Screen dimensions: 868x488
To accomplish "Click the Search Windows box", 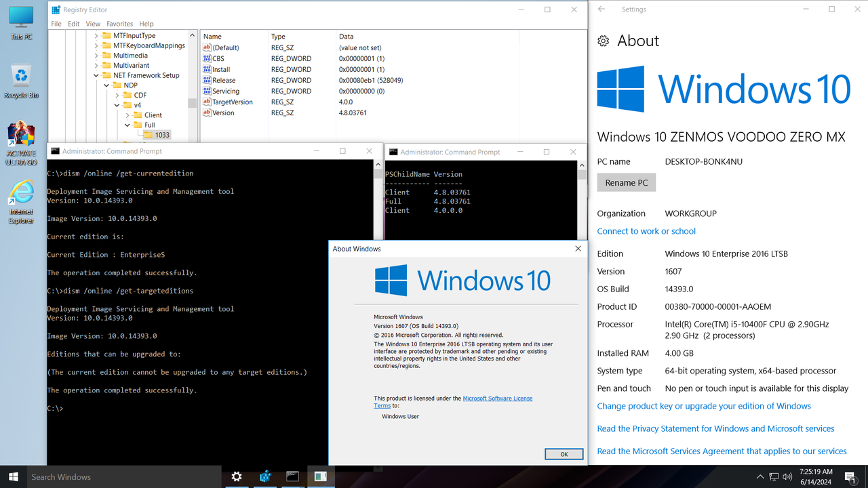I will 124,476.
